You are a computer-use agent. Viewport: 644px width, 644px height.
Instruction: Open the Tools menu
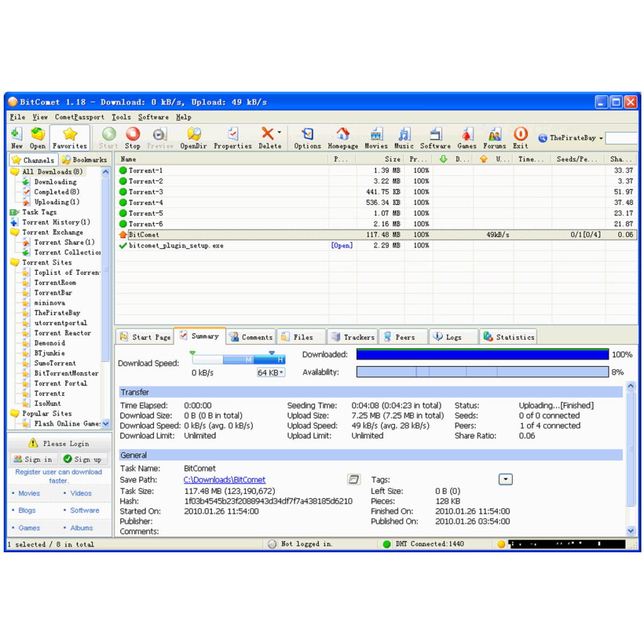point(121,117)
